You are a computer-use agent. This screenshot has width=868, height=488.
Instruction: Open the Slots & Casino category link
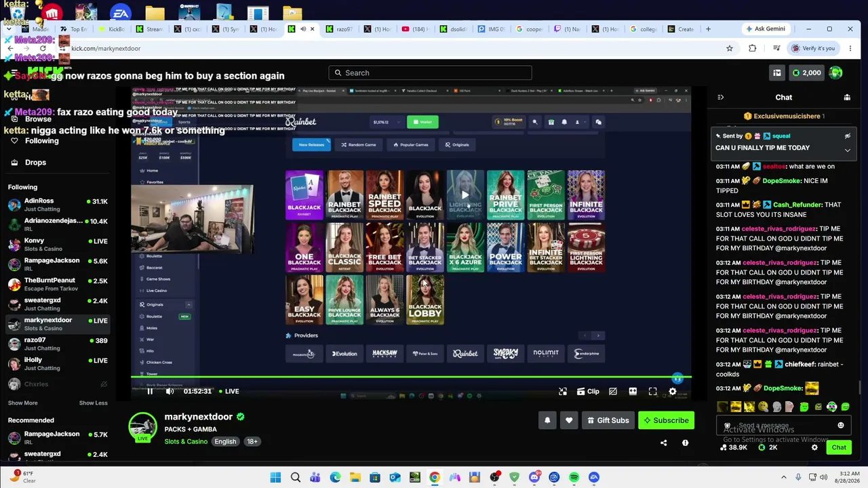coord(186,441)
